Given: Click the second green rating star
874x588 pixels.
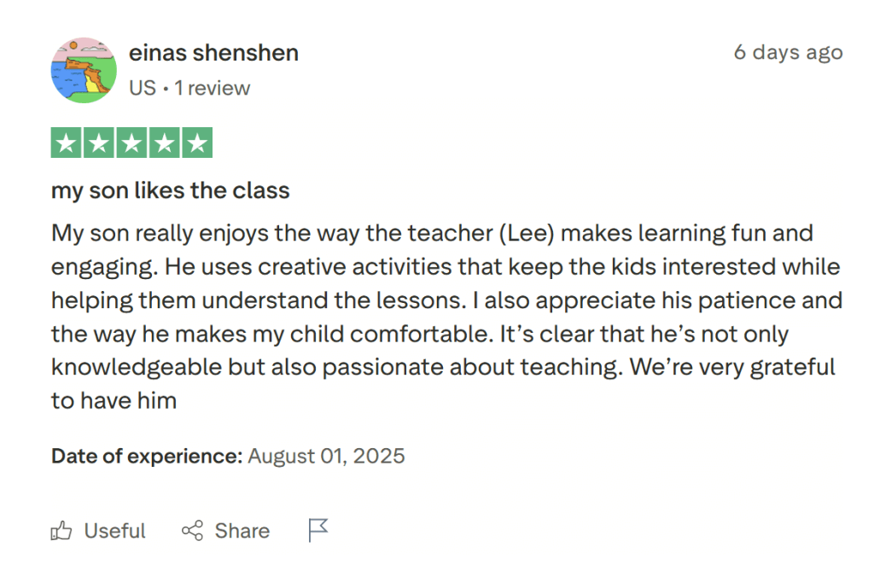Looking at the screenshot, I should coord(100,143).
